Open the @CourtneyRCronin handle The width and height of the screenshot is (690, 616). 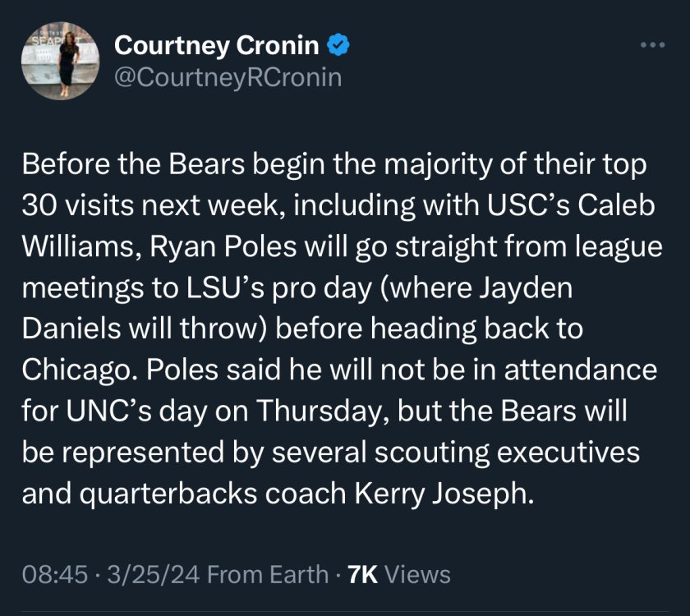(x=228, y=77)
